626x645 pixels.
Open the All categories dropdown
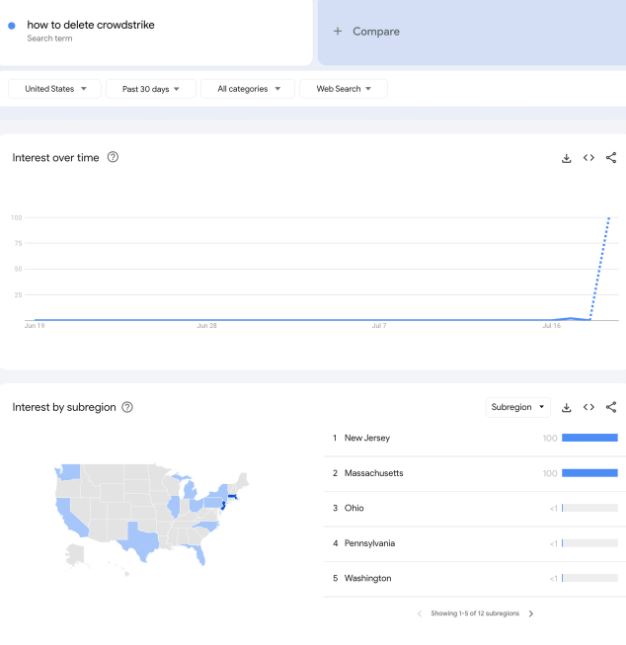click(248, 89)
